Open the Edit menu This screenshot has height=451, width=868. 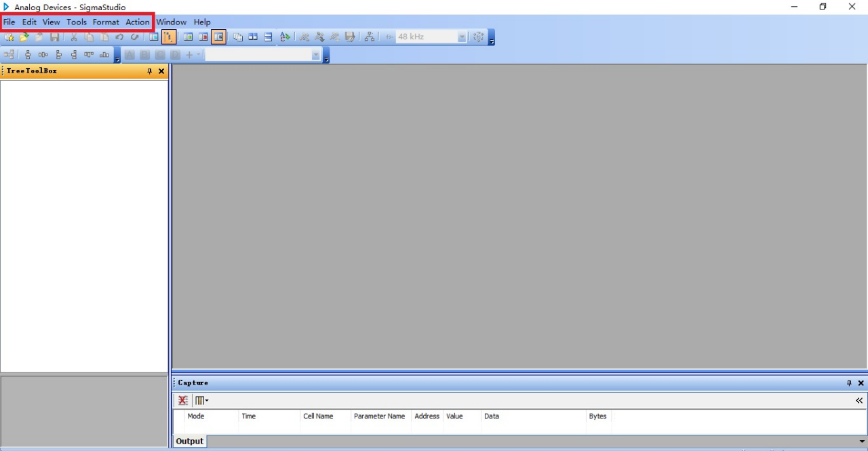pos(29,22)
